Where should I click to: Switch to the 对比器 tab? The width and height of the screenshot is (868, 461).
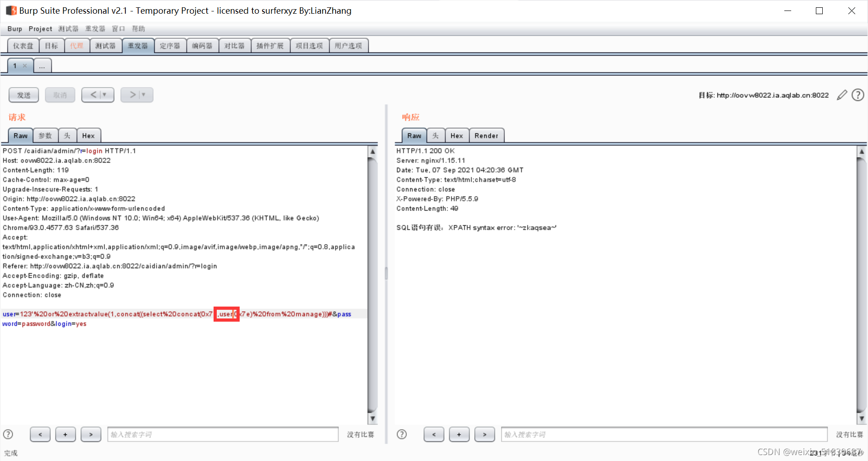point(235,46)
